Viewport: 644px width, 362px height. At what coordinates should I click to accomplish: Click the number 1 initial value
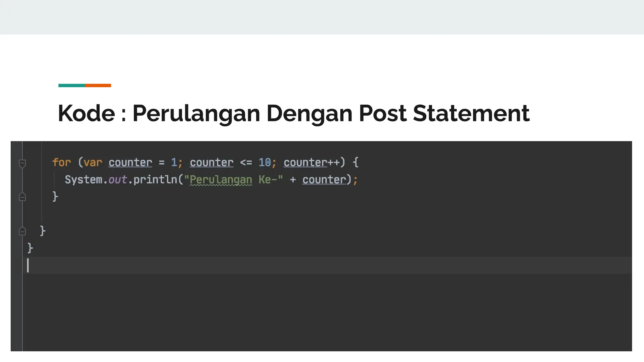[x=174, y=162]
